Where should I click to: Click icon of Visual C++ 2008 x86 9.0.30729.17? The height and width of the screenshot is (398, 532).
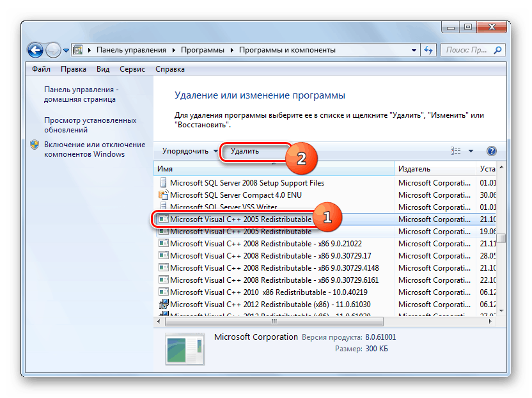pos(164,255)
